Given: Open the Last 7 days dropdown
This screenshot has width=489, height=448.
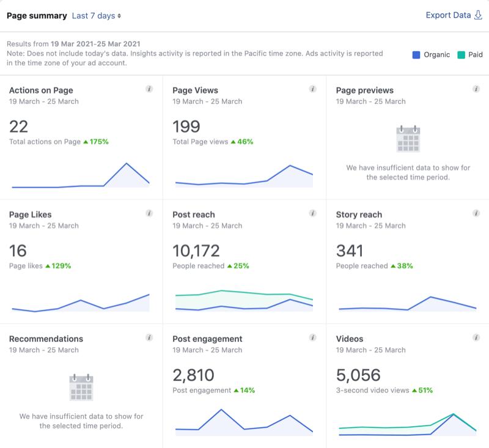Looking at the screenshot, I should pos(96,16).
